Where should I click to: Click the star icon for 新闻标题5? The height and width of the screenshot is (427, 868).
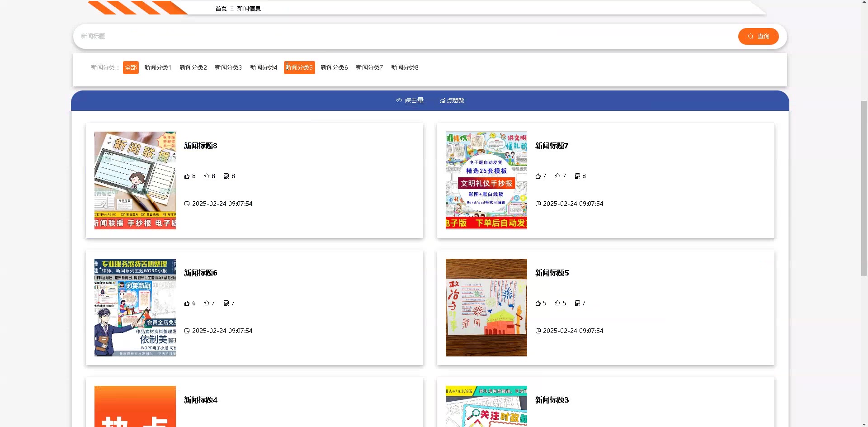[557, 303]
